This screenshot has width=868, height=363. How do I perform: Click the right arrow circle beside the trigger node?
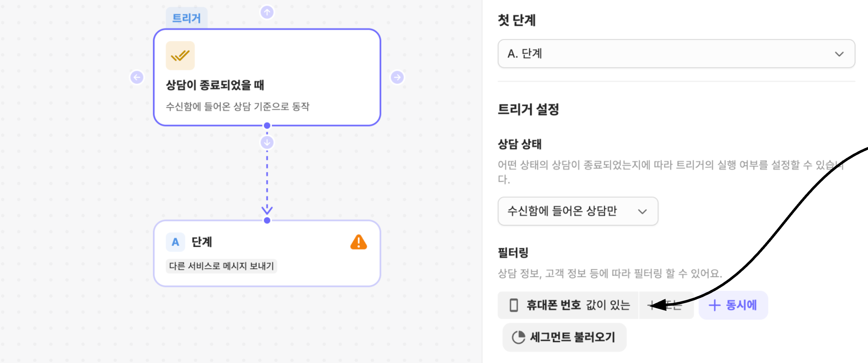click(x=397, y=77)
